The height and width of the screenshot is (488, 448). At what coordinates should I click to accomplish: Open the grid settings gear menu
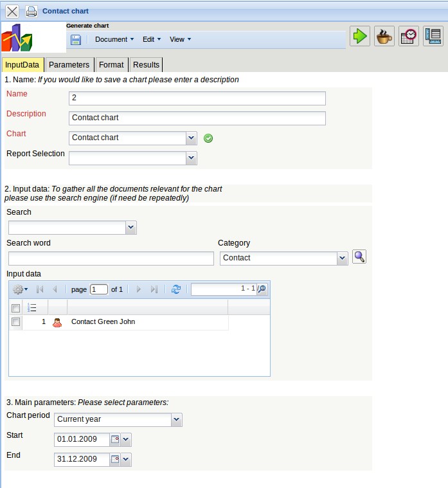pyautogui.click(x=20, y=290)
